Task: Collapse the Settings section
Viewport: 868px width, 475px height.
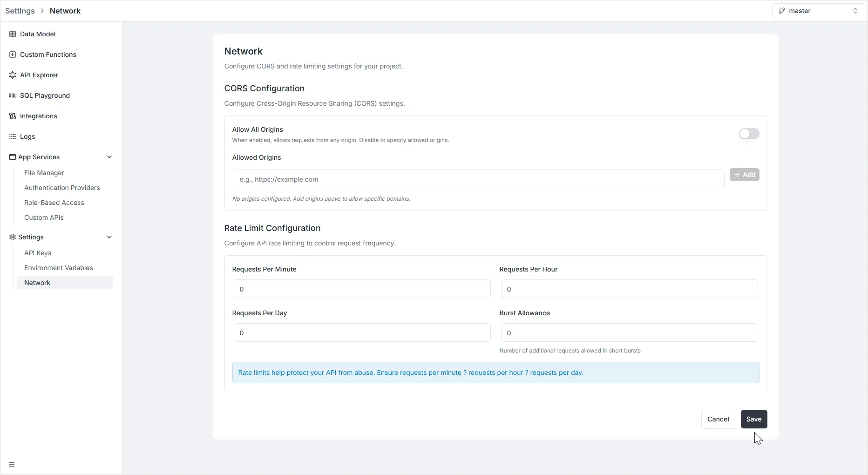Action: tap(110, 237)
